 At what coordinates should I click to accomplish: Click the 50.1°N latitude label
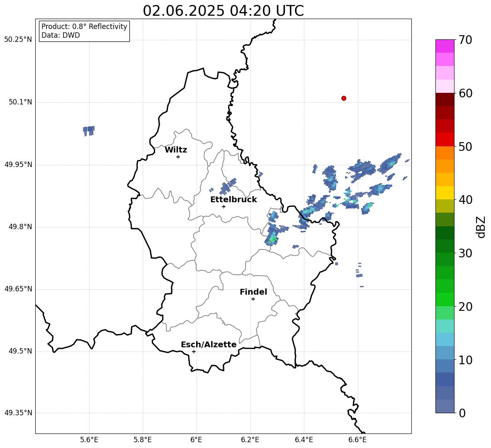pyautogui.click(x=20, y=102)
